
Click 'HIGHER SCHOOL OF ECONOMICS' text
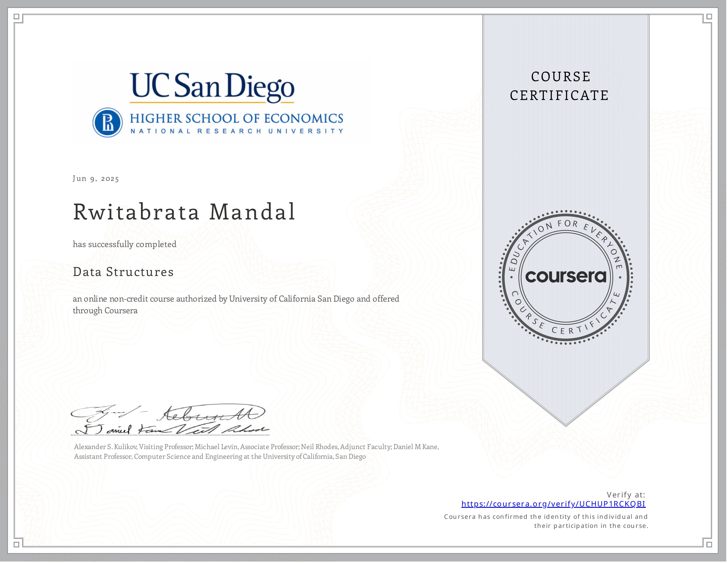click(236, 118)
